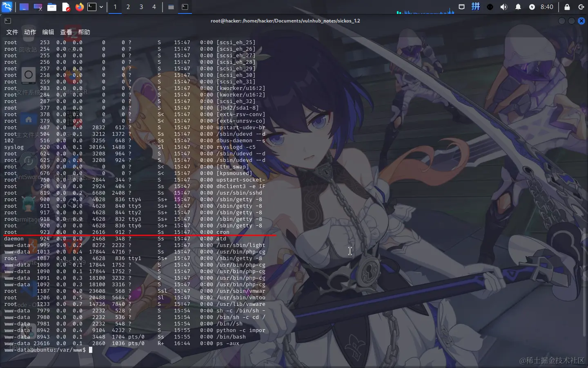Screen dimensions: 588x368
Task: Maximize the terminal window
Action: click(572, 20)
